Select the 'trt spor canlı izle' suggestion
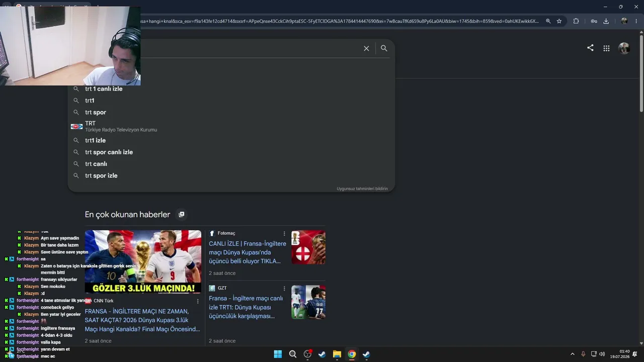The width and height of the screenshot is (644, 362). (231, 152)
